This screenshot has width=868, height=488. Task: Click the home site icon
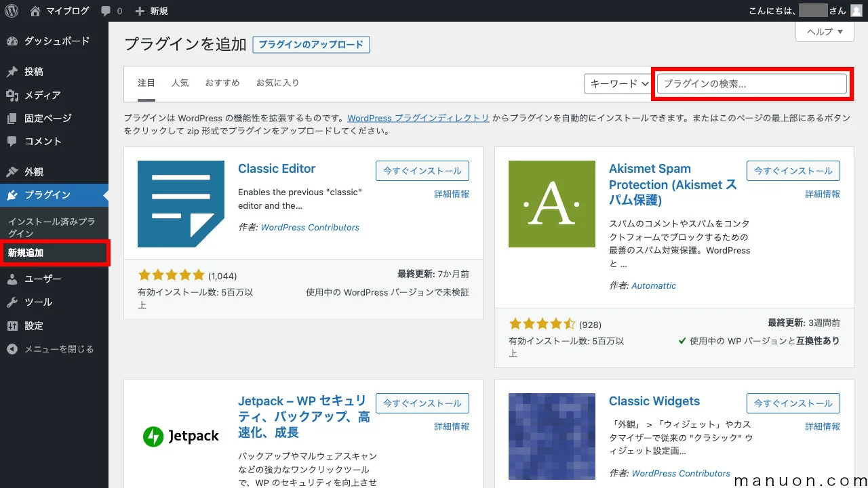(35, 11)
